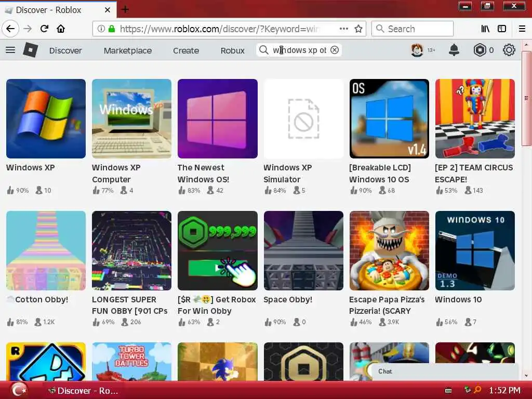Open TEAM CIRCUS ESCAPE! thumbnail
532x399 pixels.
tap(475, 119)
